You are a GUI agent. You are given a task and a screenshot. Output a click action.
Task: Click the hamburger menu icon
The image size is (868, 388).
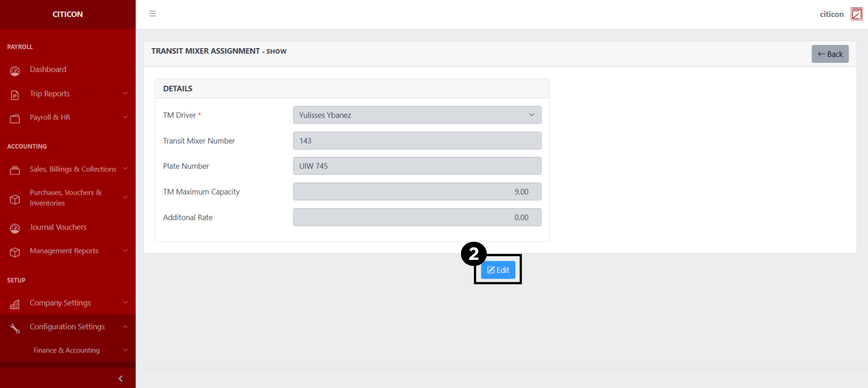[x=153, y=14]
